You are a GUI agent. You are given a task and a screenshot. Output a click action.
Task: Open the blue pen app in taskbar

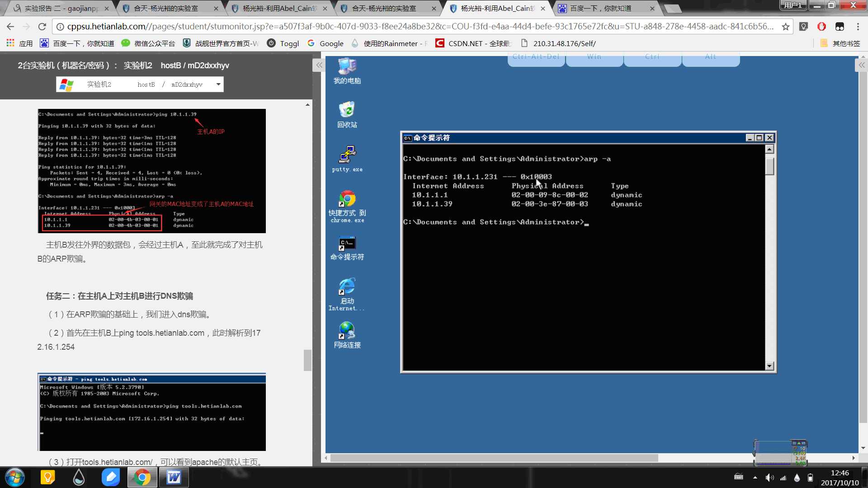coord(111,477)
